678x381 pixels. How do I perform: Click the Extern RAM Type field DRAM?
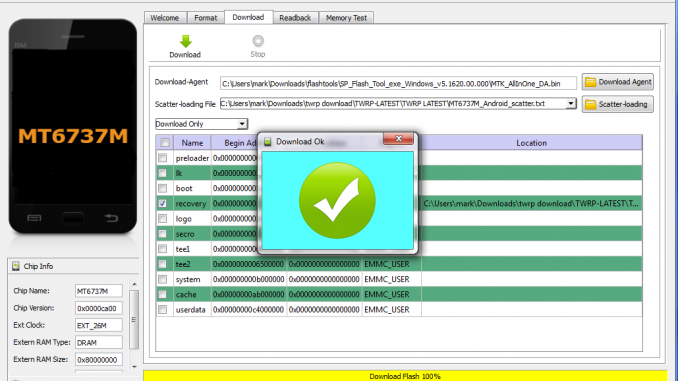point(99,343)
